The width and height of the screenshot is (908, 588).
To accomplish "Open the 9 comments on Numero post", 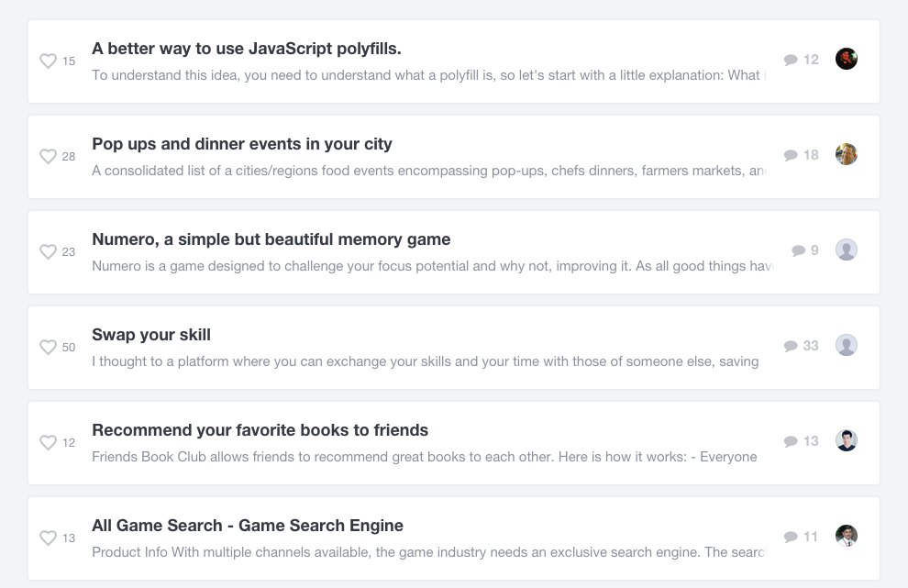I will [x=804, y=250].
